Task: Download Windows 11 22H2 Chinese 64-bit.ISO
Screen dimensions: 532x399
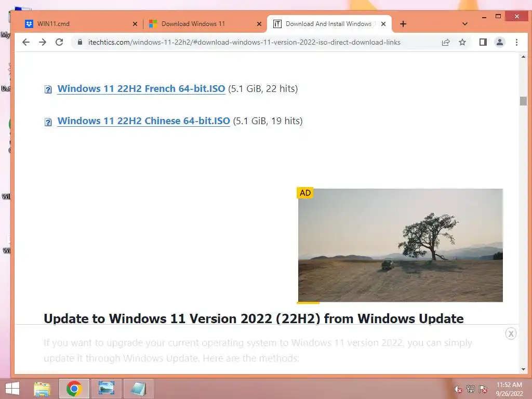Action: pos(143,121)
